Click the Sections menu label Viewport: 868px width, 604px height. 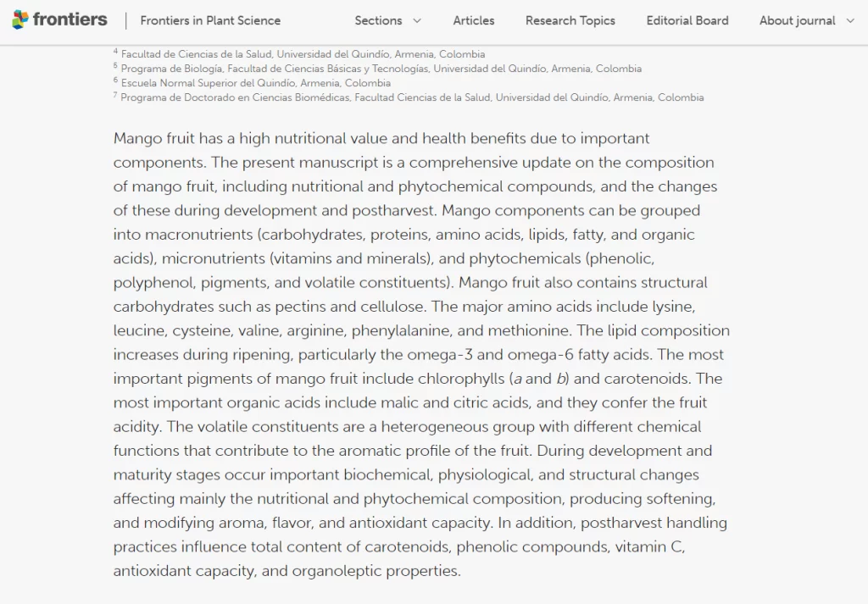pyautogui.click(x=378, y=20)
